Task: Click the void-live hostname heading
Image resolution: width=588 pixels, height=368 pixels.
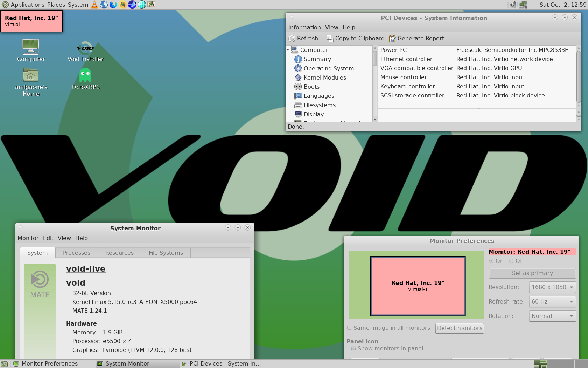Action: click(86, 269)
